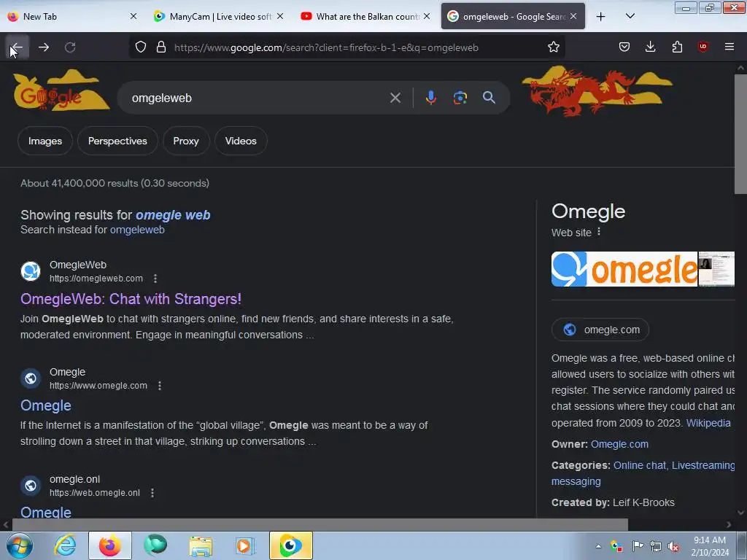Open the Windows Start menu
This screenshot has height=560, width=747.
20,545
